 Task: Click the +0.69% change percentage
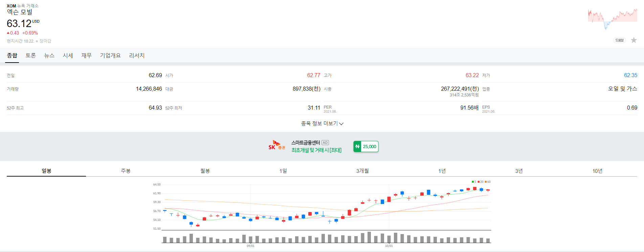[x=30, y=33]
